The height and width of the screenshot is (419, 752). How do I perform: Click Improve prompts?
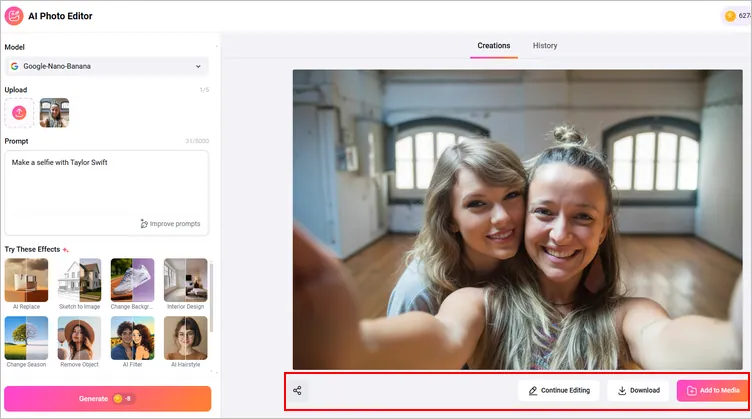coord(170,224)
